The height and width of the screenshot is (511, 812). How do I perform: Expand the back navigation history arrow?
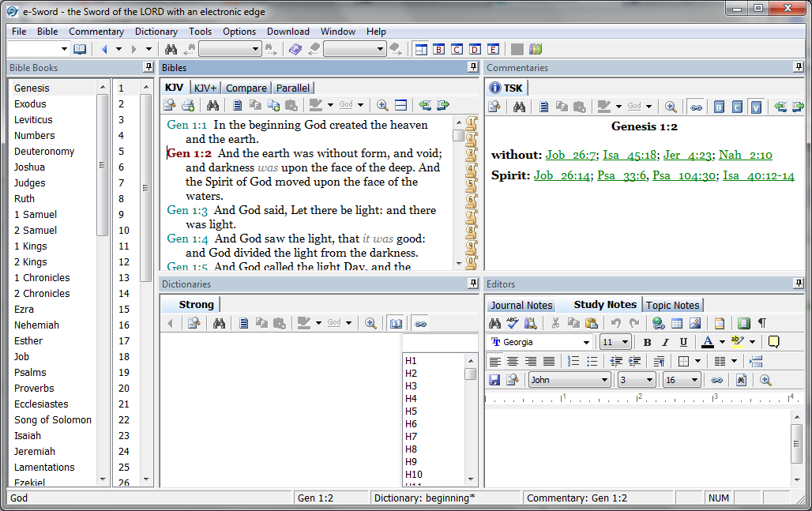[x=118, y=49]
